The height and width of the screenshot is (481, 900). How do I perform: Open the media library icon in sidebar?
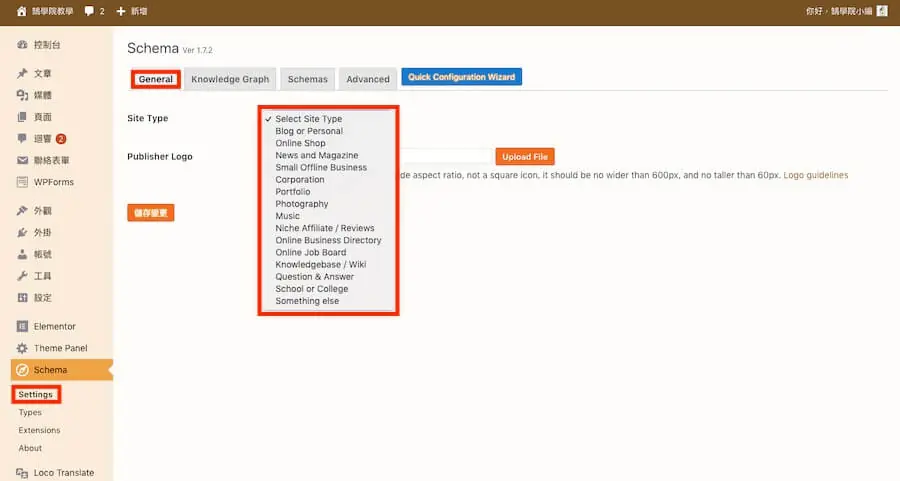[x=22, y=95]
